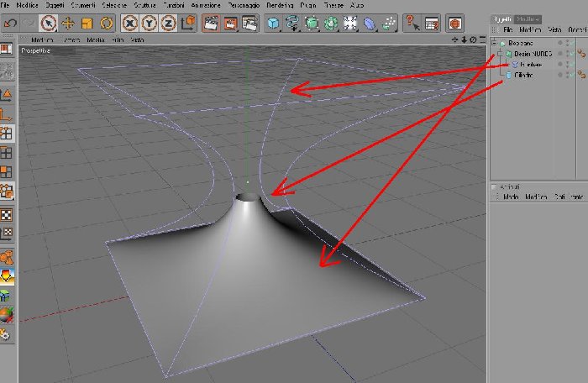Screen dimensions: 588x383
Task: Click viewport rotate orbit icon
Action: click(x=473, y=39)
